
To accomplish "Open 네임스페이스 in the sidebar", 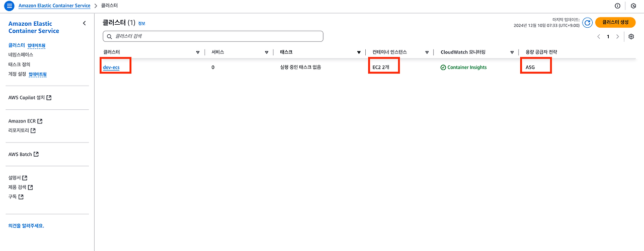I will pyautogui.click(x=21, y=55).
